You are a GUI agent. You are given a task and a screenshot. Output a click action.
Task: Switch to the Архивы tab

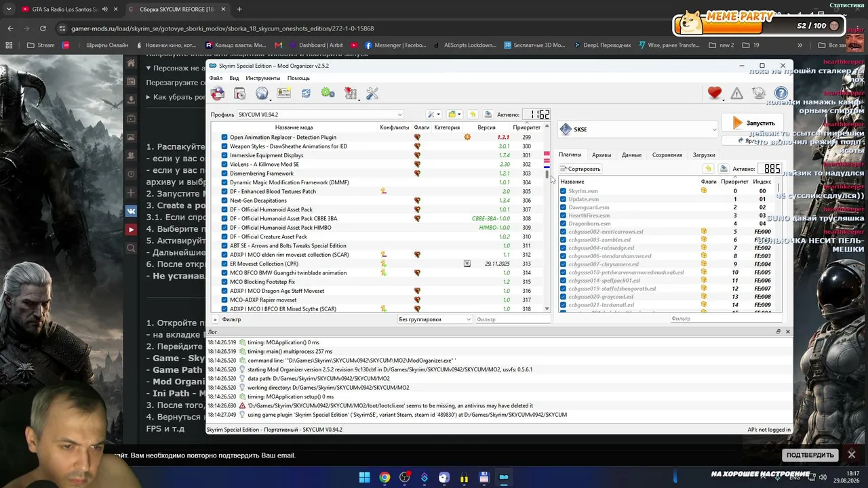[x=601, y=155]
